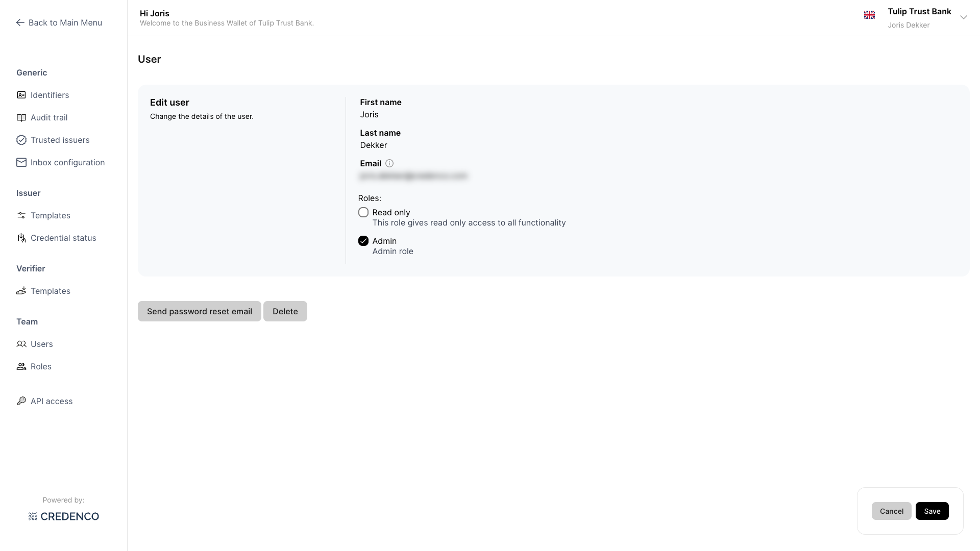Screen dimensions: 980x551
Task: Click the UK flag language selector
Action: (x=869, y=15)
